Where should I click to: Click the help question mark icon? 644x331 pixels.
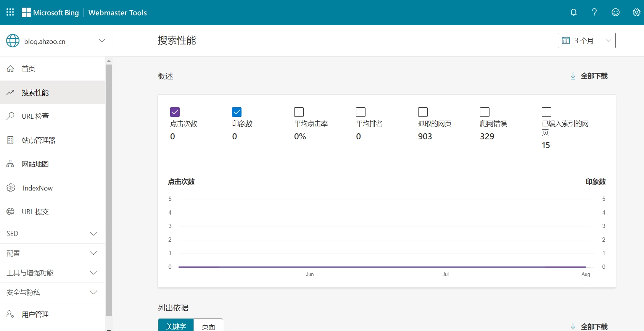(x=594, y=12)
